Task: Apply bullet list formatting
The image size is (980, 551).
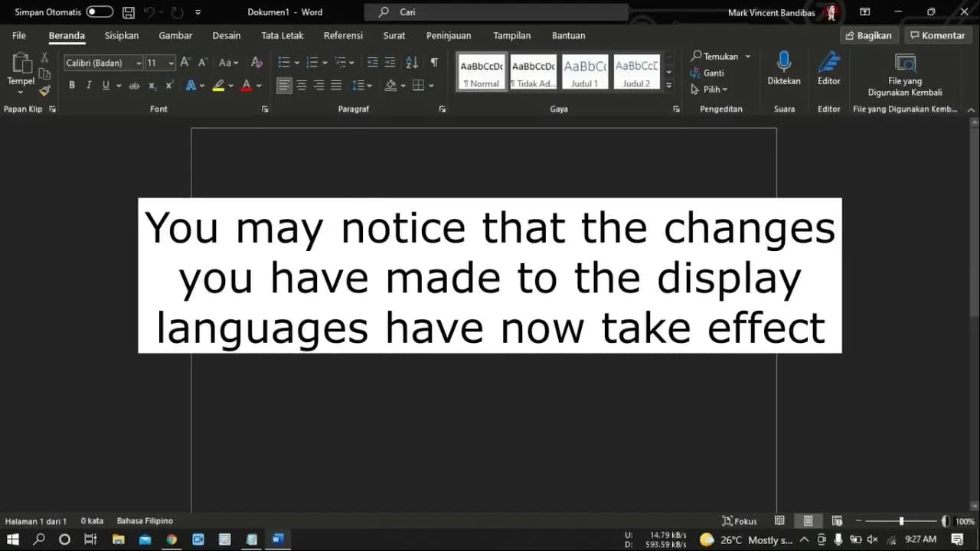Action: point(283,63)
